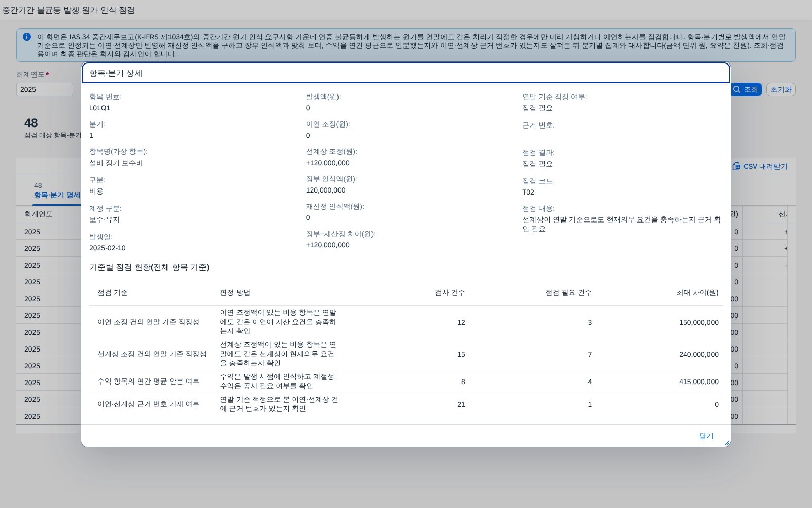
Task: Click the 점검 필요 건수 column header
Action: pyautogui.click(x=568, y=293)
